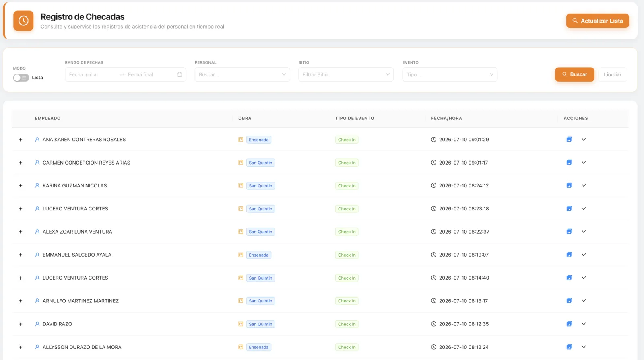The height and width of the screenshot is (360, 644).
Task: Click the Ensenada tag in ALLYSSON DURAZO row
Action: click(258, 347)
